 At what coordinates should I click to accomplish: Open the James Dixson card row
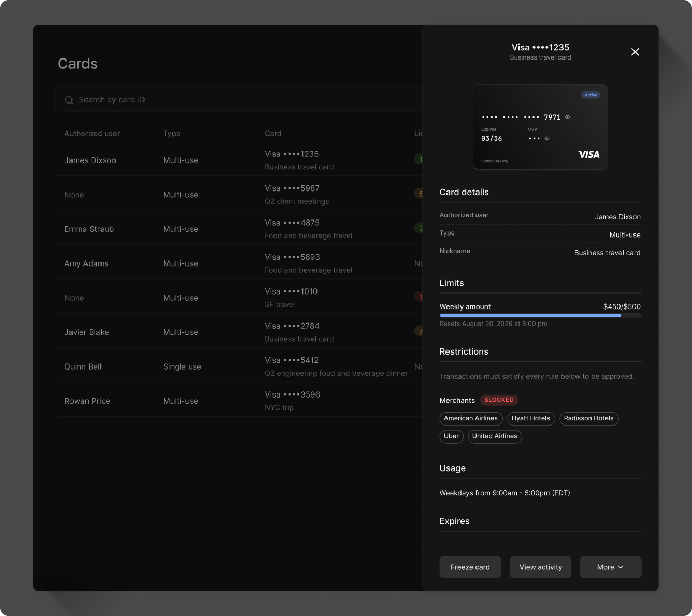pos(238,160)
